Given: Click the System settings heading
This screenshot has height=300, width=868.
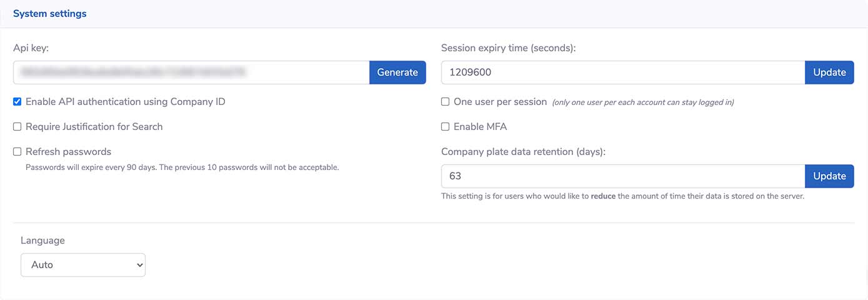Looking at the screenshot, I should click(x=50, y=13).
